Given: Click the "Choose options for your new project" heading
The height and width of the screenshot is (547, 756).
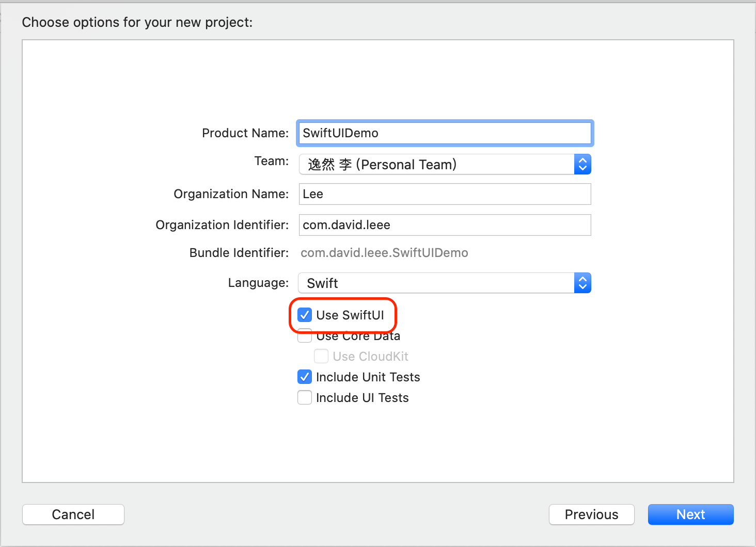Looking at the screenshot, I should coord(137,22).
